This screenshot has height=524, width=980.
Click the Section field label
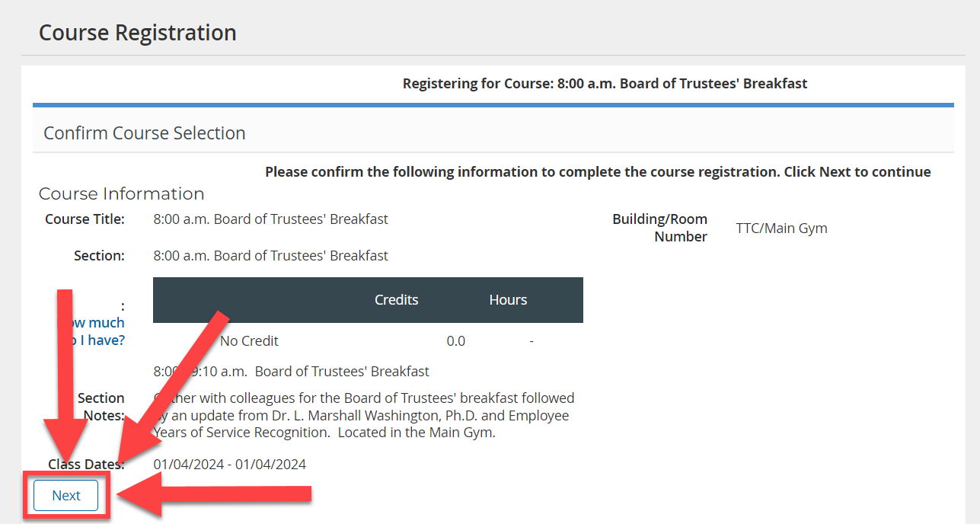coord(99,256)
